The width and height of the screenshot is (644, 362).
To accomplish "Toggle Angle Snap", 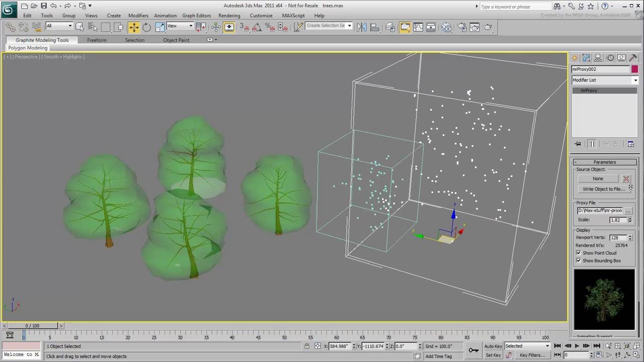I will coord(257,27).
